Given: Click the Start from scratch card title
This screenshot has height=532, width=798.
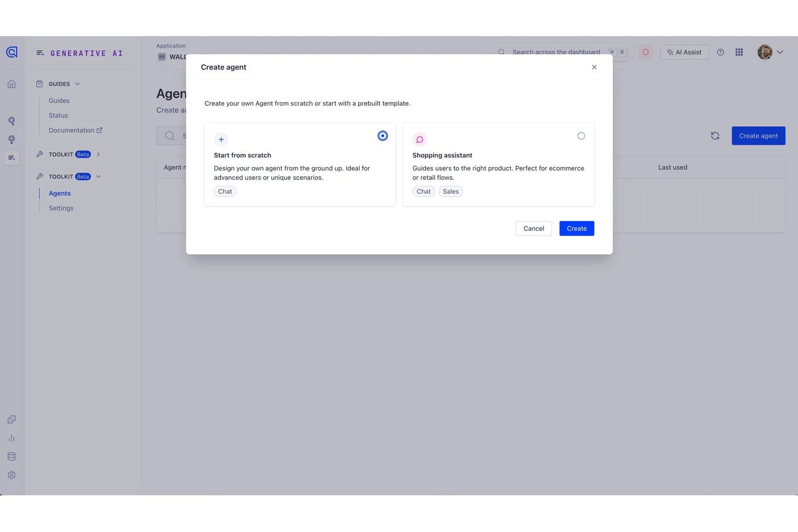Looking at the screenshot, I should point(243,155).
